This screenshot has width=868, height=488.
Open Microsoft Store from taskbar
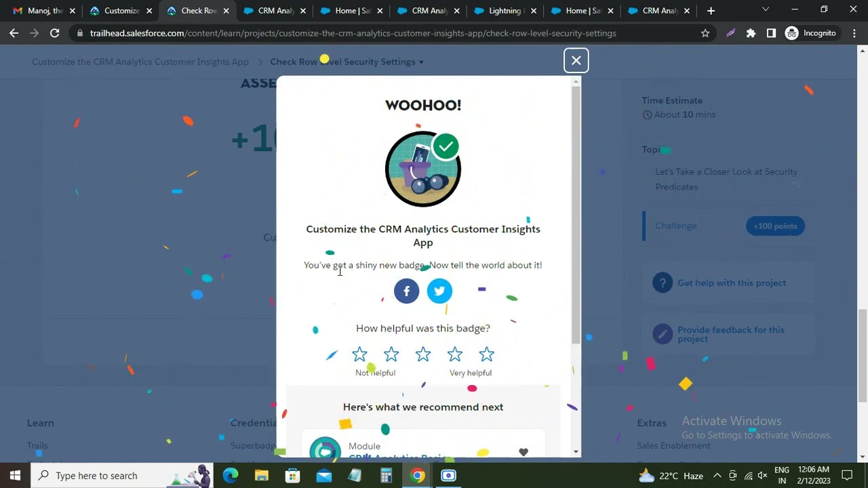point(293,475)
